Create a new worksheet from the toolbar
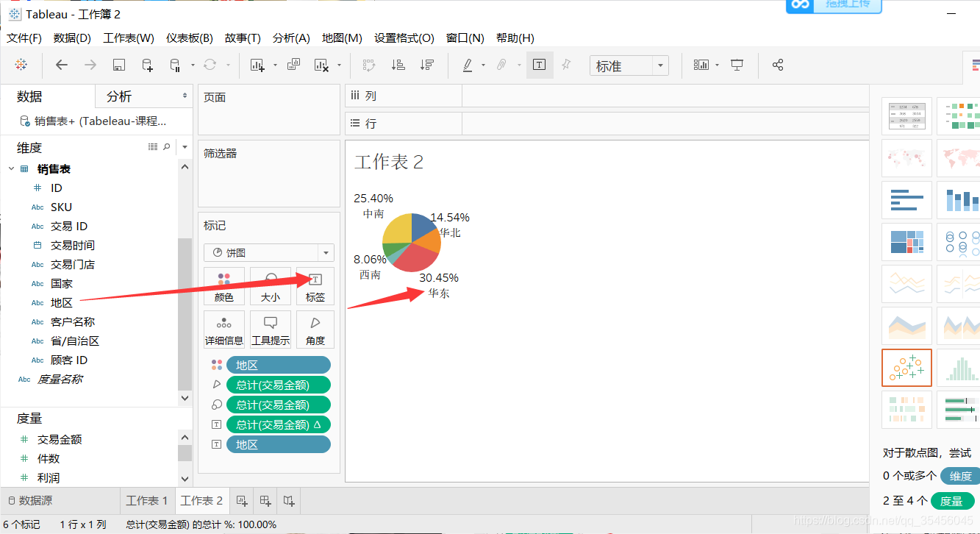Viewport: 980px width, 534px height. 257,65
